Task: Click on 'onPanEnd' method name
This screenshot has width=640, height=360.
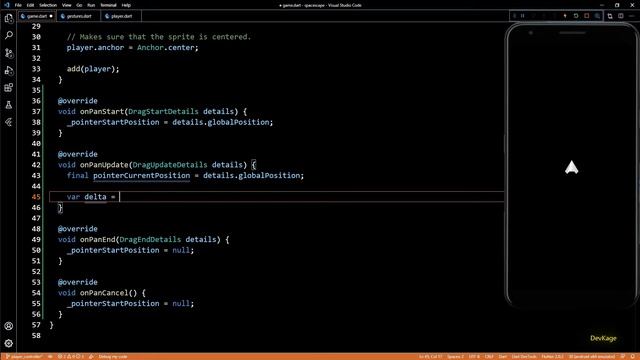Action: pyautogui.click(x=98, y=240)
